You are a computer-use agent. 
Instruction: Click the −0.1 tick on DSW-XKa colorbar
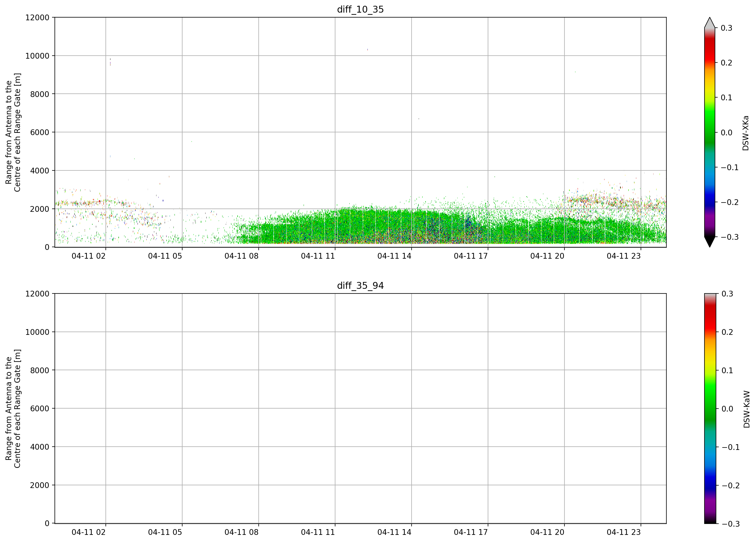[x=730, y=167]
